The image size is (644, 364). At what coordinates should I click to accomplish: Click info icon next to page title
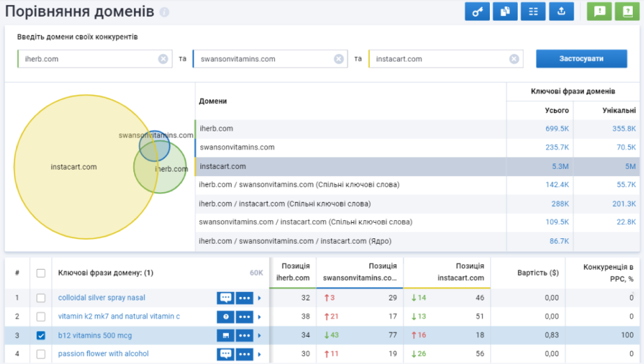[164, 13]
